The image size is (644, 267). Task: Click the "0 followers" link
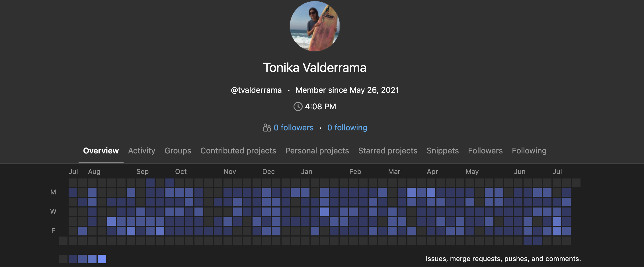tap(293, 128)
